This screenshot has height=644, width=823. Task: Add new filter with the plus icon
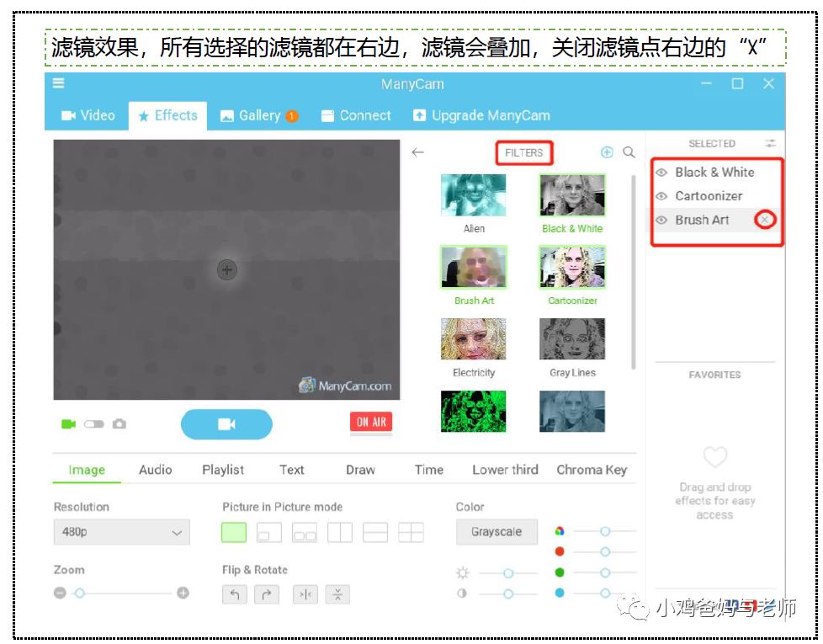(606, 154)
